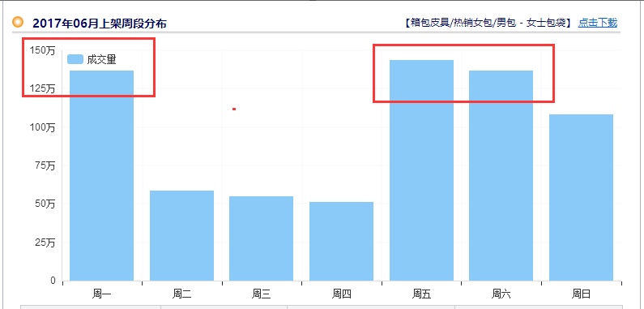Screen dimensions: 644x309
Task: Click the 150万 y-axis label
Action: pos(43,50)
